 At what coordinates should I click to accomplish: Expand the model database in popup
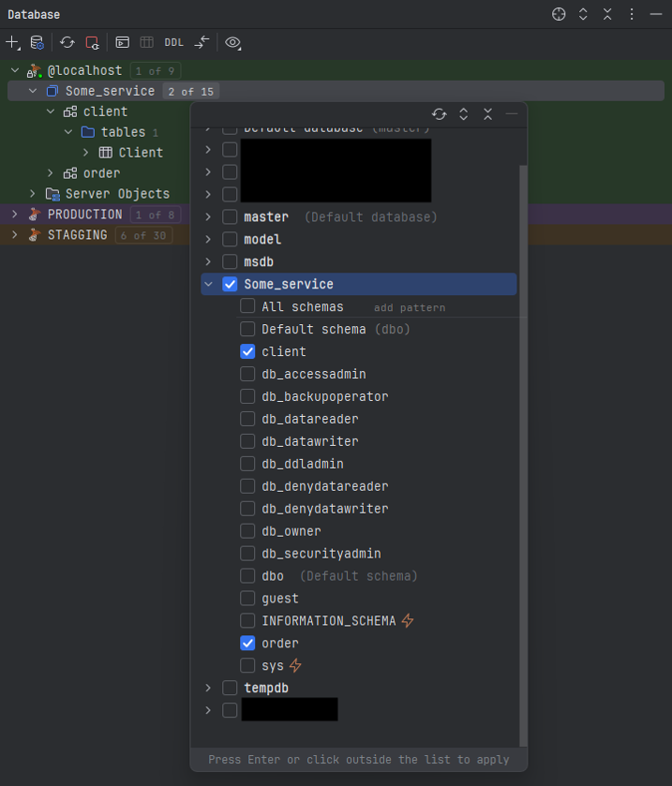point(208,239)
